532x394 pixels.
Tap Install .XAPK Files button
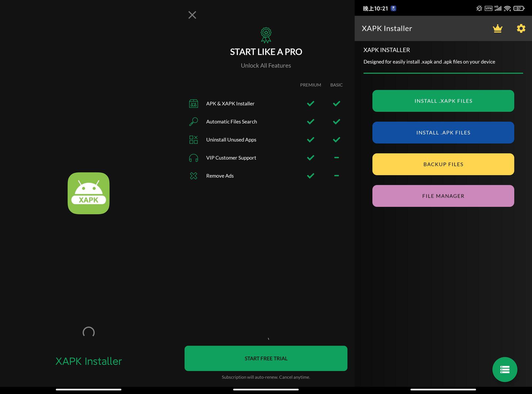[443, 101]
